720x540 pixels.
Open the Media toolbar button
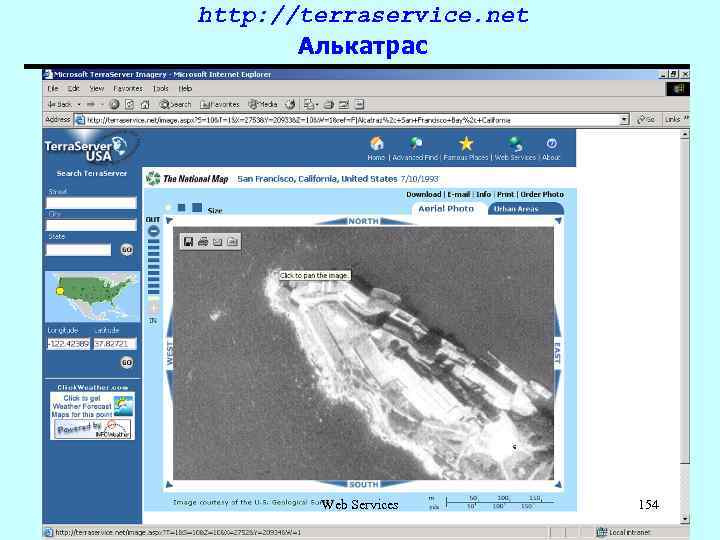coord(263,104)
